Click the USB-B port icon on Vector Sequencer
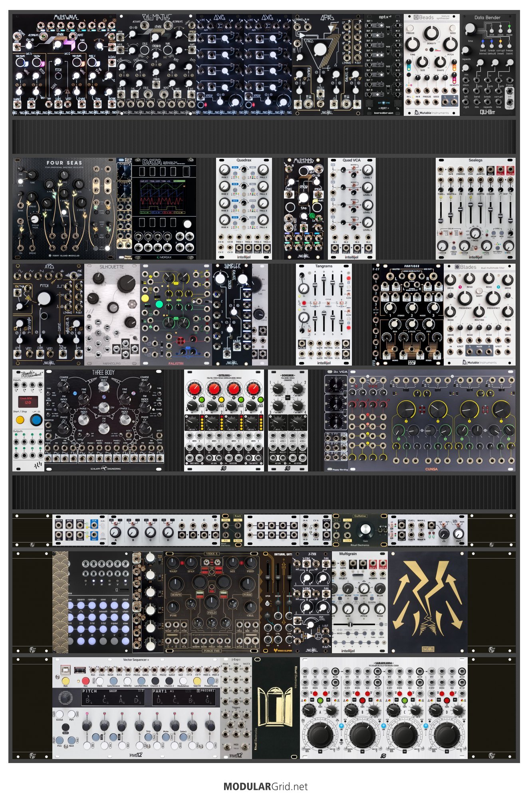 [x=65, y=670]
